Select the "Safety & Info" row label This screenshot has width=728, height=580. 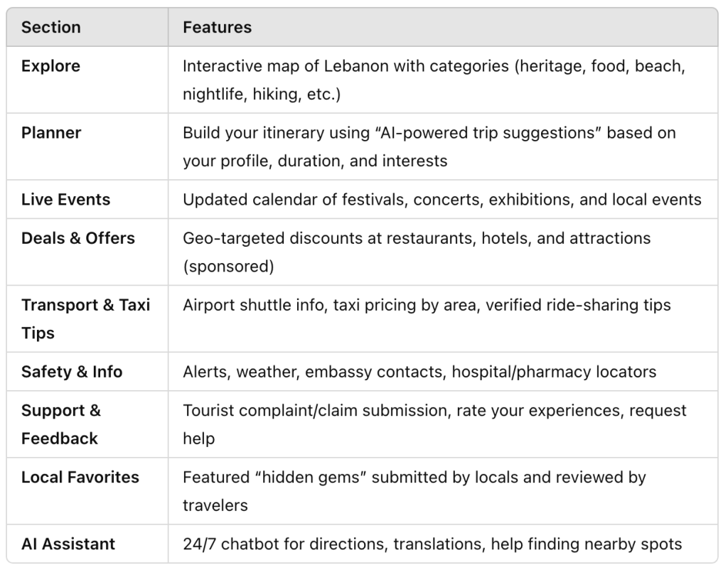(71, 372)
